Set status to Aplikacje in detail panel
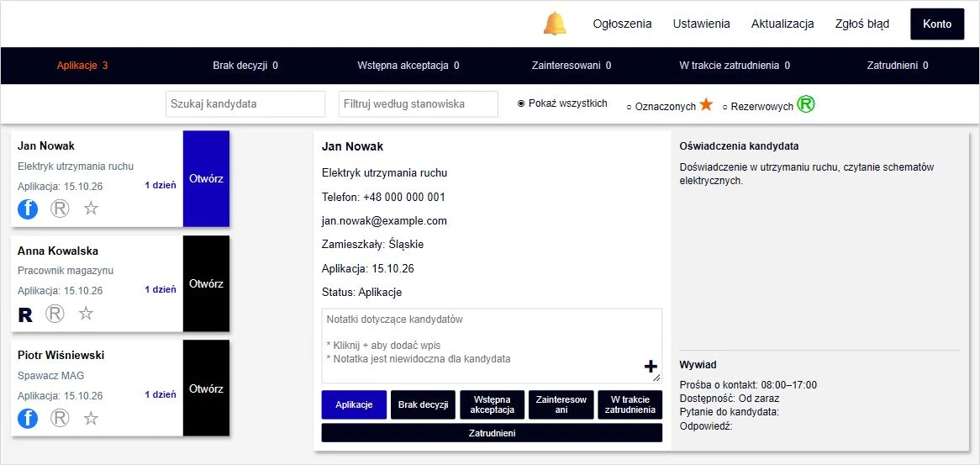 tap(355, 404)
